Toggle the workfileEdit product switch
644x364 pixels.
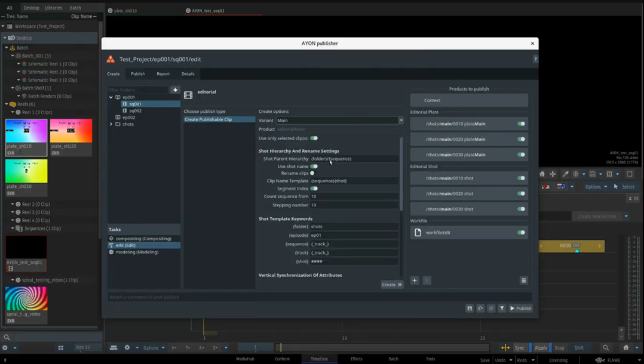[x=521, y=232]
